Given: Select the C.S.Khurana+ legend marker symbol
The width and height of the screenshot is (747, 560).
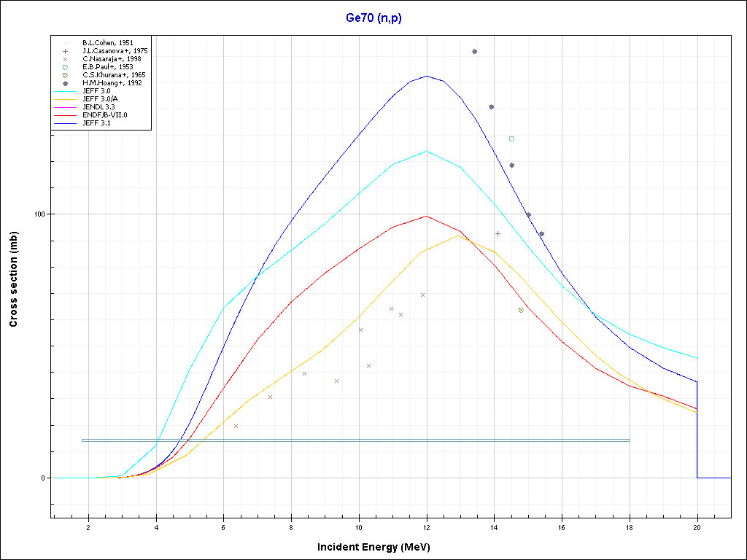Looking at the screenshot, I should pos(66,74).
